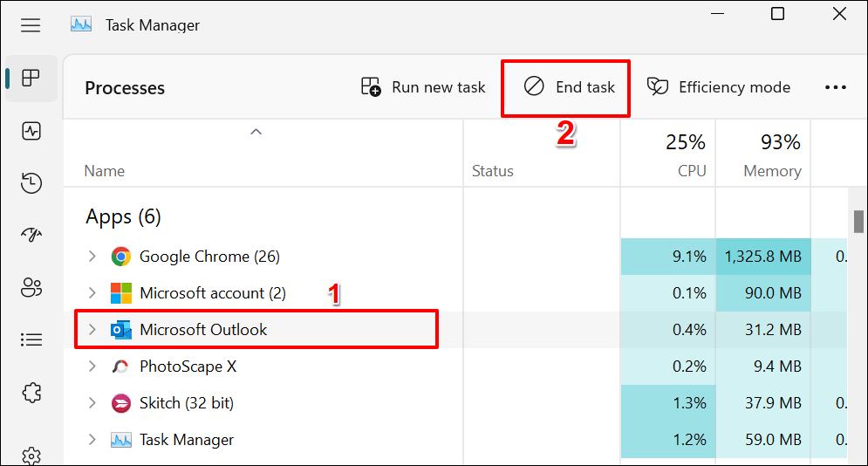Open the Startup apps page icon
Image resolution: width=868 pixels, height=466 pixels.
pos(31,235)
